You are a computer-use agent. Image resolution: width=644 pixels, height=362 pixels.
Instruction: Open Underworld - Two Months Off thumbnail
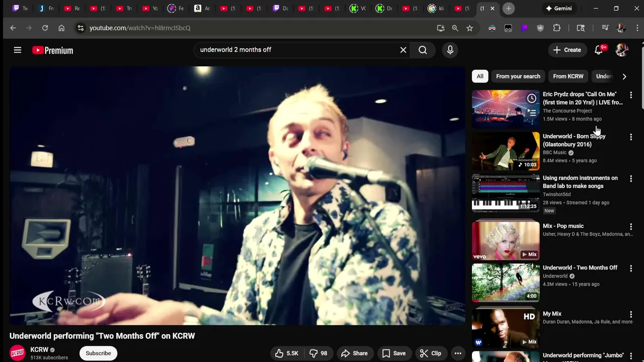506,283
